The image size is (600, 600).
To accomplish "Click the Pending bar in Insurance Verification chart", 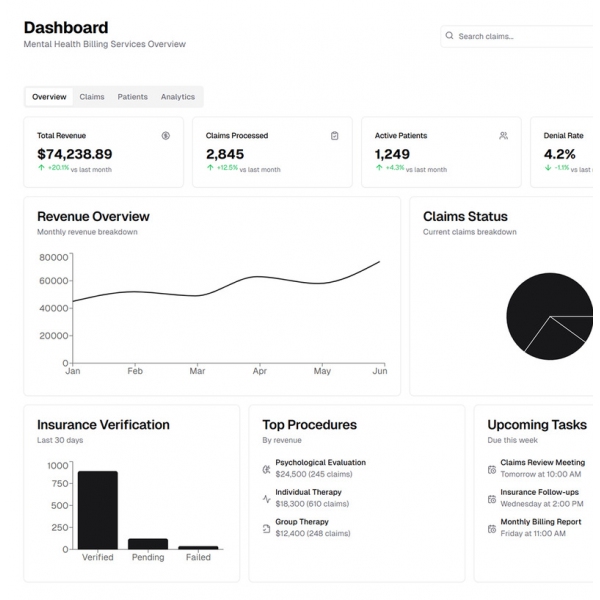I will coord(148,543).
